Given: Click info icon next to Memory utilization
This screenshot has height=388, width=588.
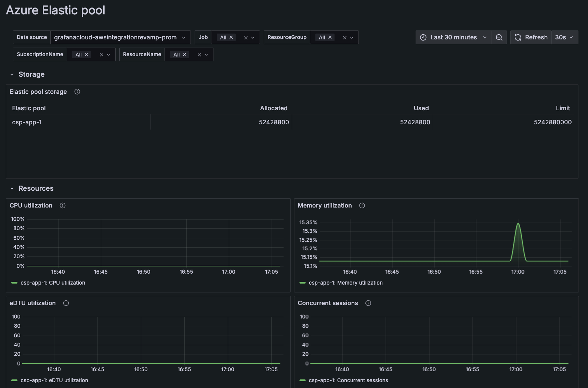Looking at the screenshot, I should (x=362, y=205).
